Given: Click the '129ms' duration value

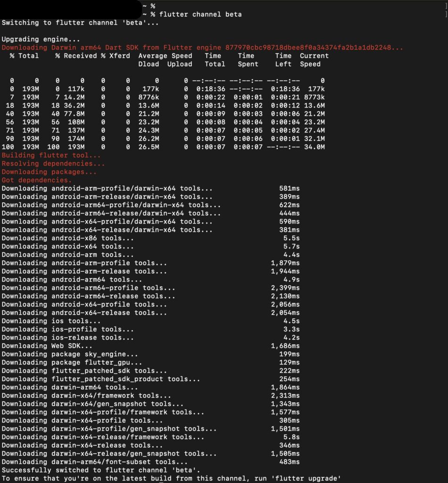Looking at the screenshot, I should (290, 363).
